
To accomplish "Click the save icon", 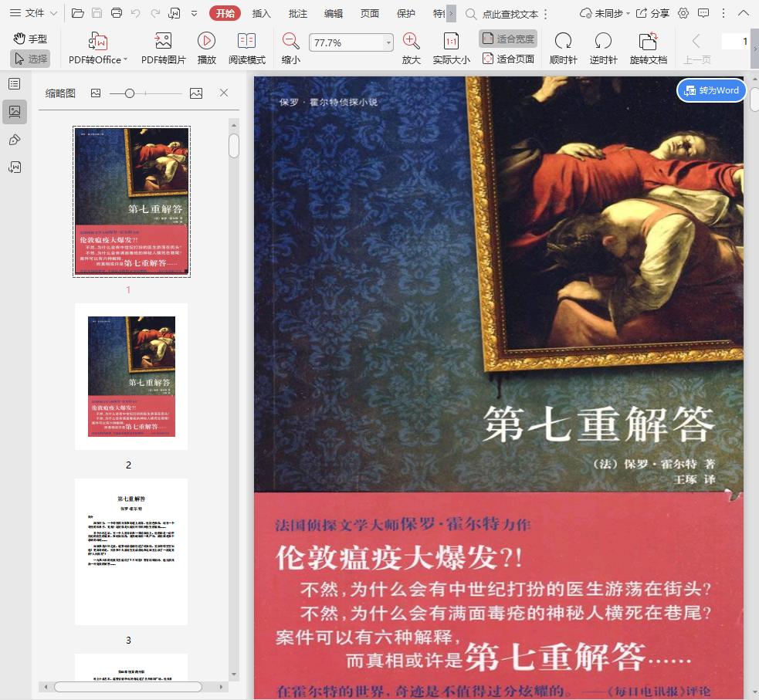I will (97, 13).
